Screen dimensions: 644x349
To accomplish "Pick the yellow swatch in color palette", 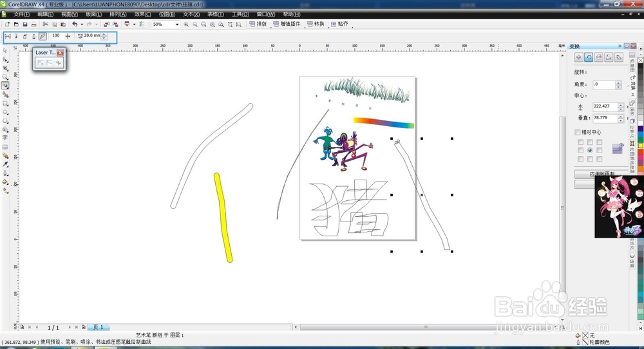I will click(640, 146).
